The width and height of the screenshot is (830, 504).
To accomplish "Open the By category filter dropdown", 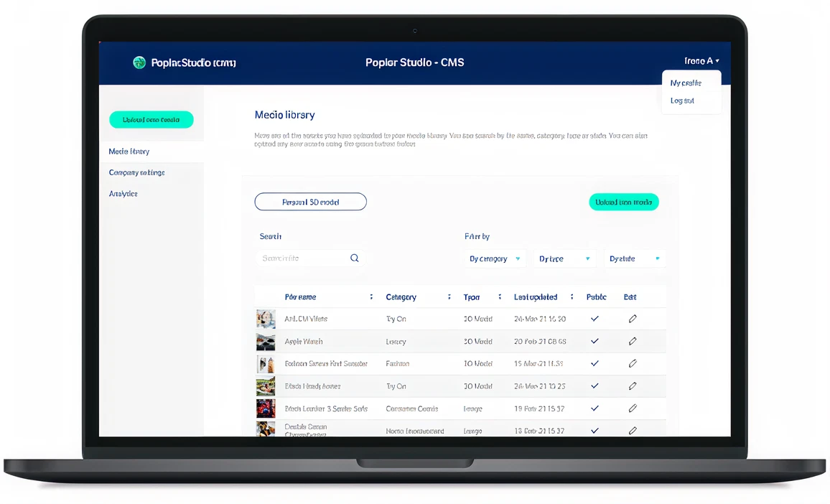I will [x=495, y=259].
